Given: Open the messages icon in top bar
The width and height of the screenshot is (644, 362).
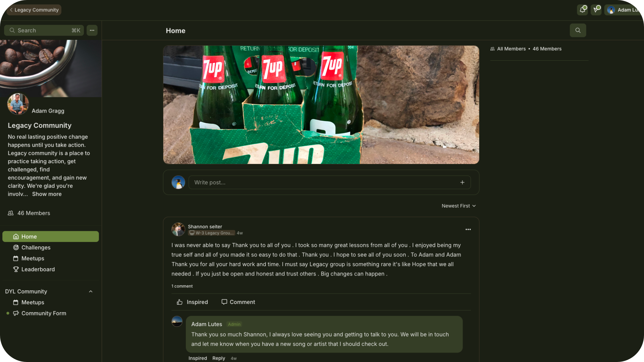Looking at the screenshot, I should 596,10.
